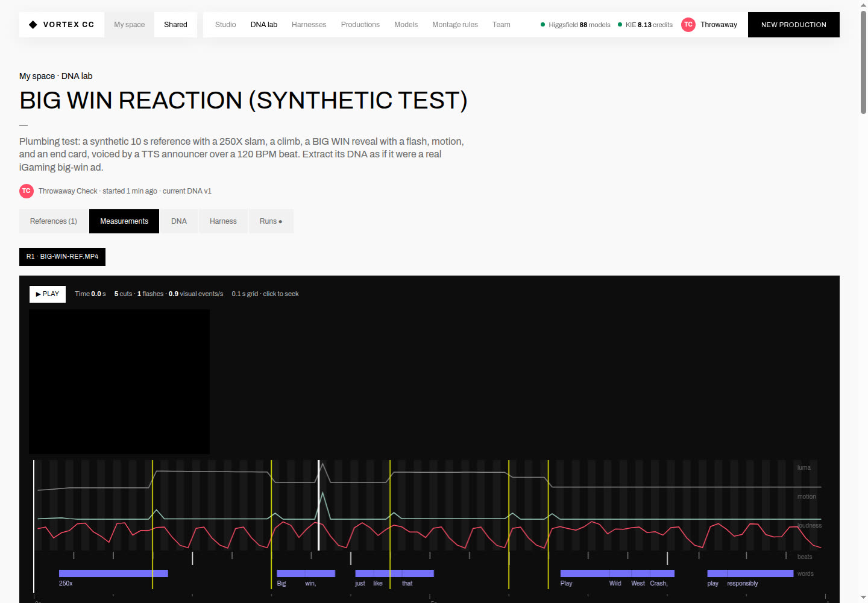Open the Runs tab
This screenshot has height=603, width=868.
coord(271,221)
